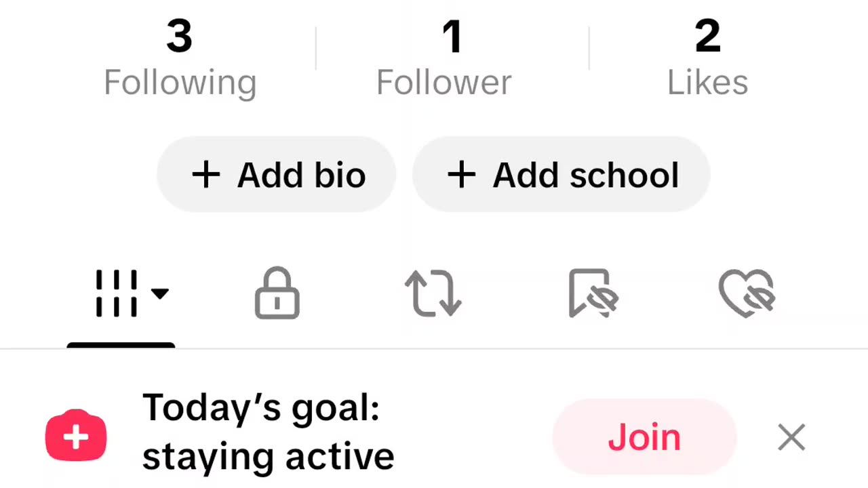Switch to the private videos lock tab

[x=277, y=293]
